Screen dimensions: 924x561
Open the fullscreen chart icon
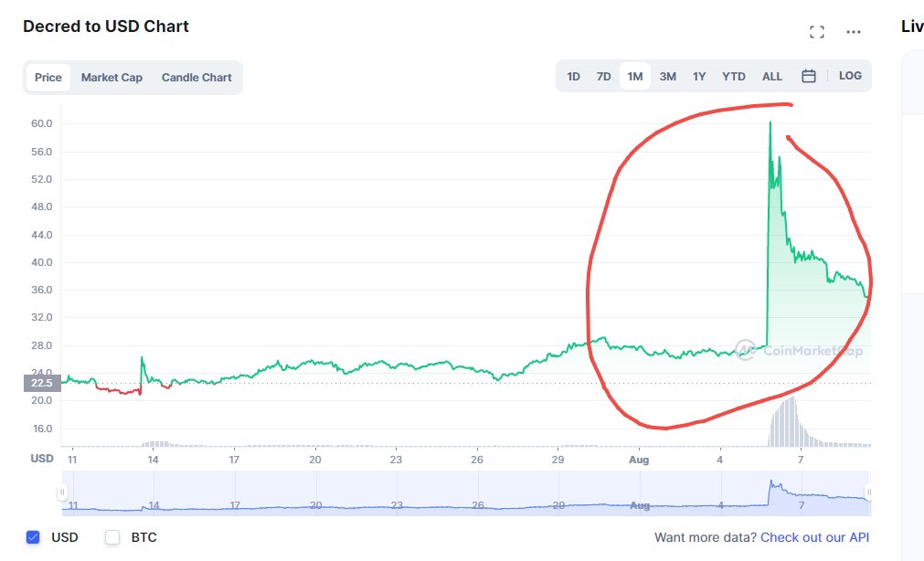817,32
